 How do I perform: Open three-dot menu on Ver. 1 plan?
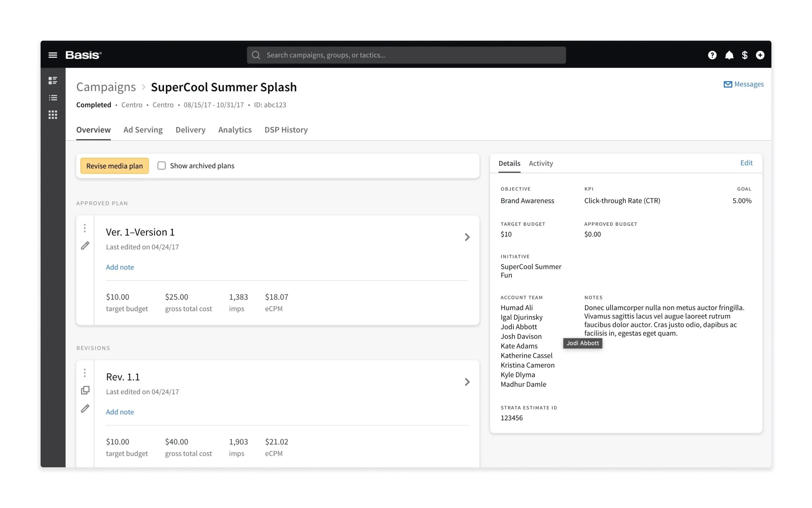(x=85, y=228)
